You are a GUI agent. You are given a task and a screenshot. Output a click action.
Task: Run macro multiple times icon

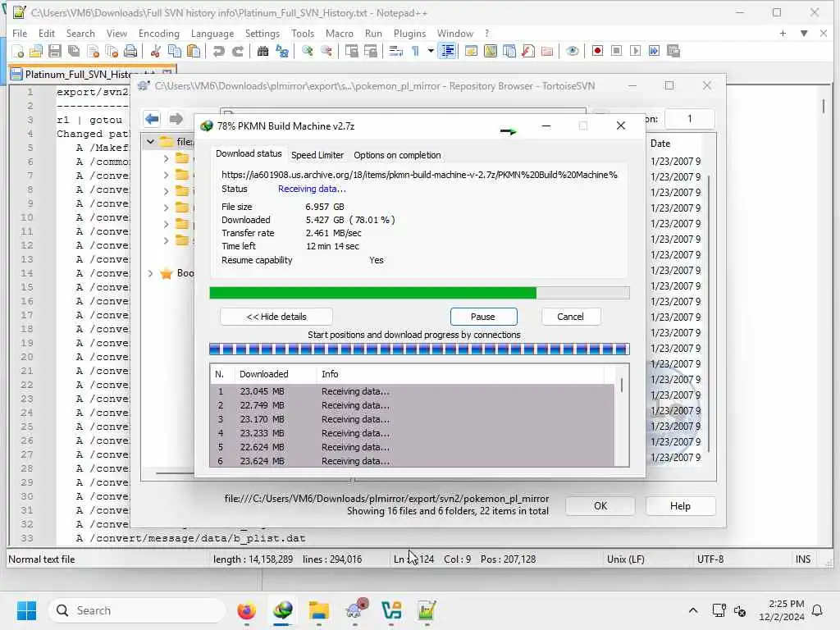654,52
